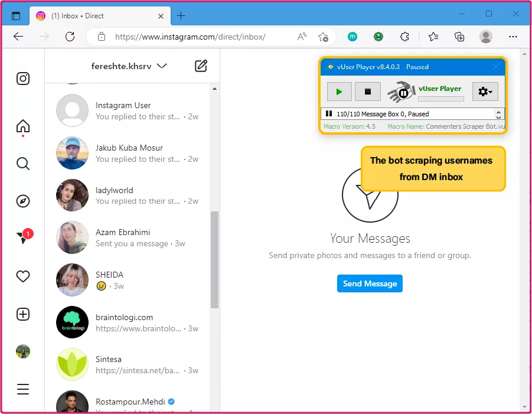The width and height of the screenshot is (532, 414).
Task: Click the SHEIDA avatar thumbnail
Action: coord(72,280)
